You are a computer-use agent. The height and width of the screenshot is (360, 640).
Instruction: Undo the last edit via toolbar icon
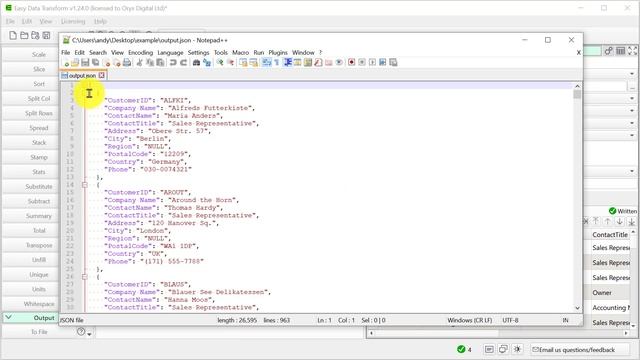point(173,62)
